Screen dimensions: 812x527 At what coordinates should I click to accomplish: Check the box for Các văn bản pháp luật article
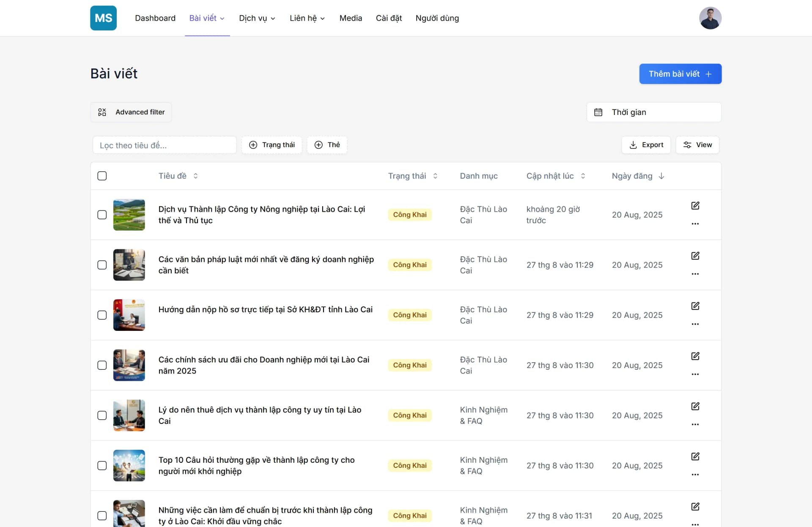[x=102, y=265]
